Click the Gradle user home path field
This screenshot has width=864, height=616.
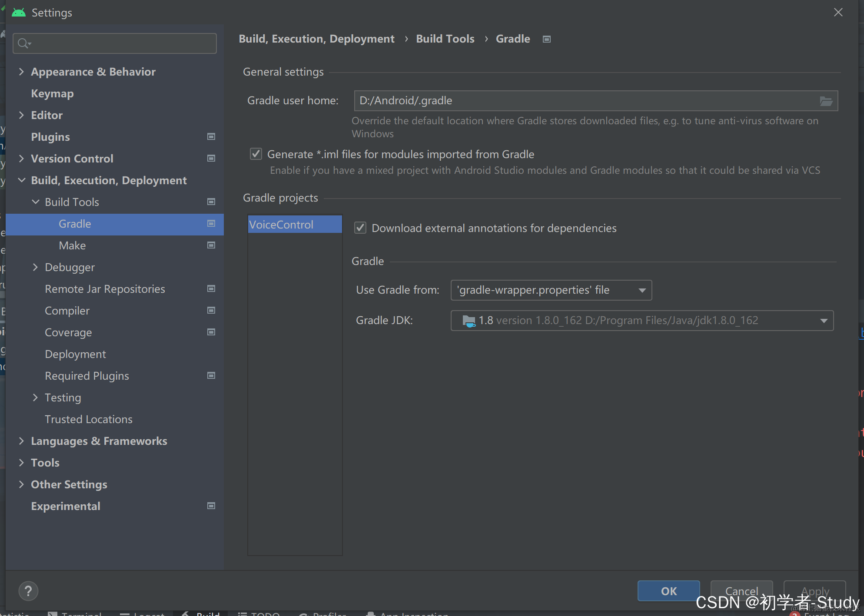click(582, 101)
